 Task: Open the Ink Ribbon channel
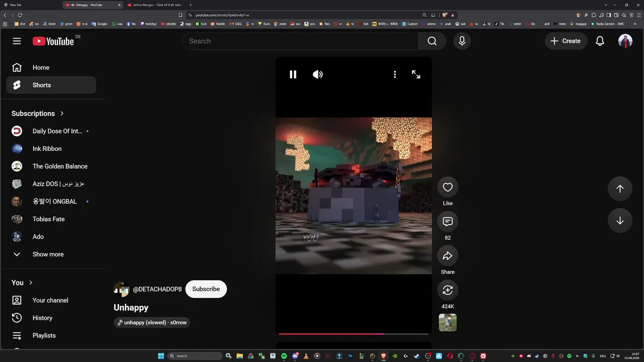click(51, 149)
